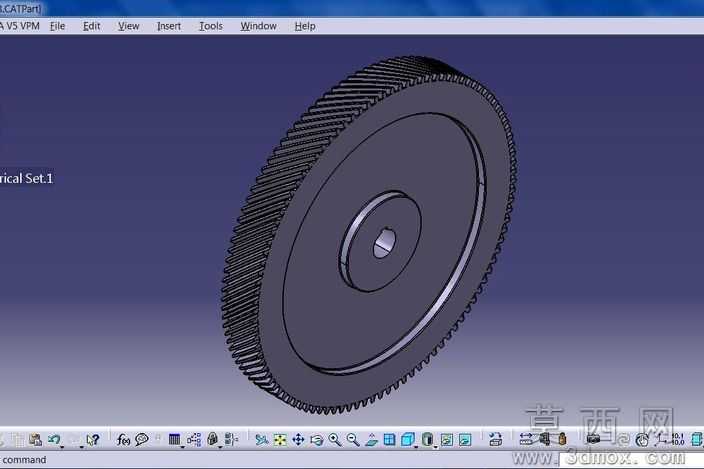
Task: Click the Create Multi-View icon
Action: coord(389,440)
